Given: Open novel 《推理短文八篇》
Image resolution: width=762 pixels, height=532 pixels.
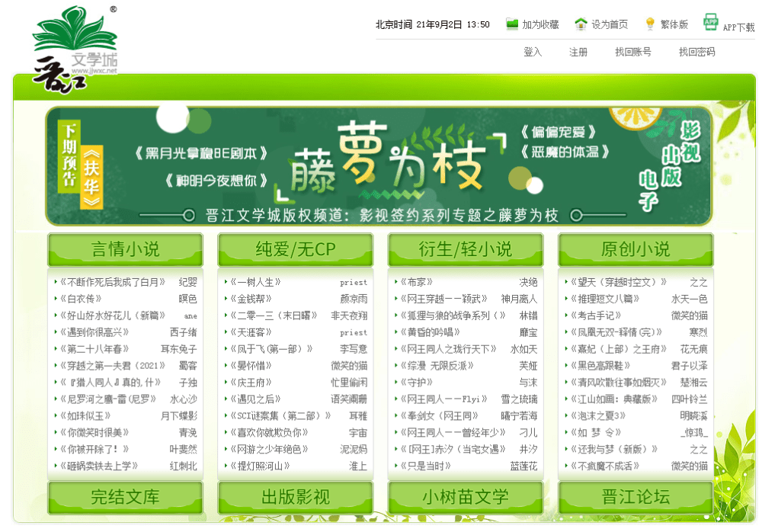Looking at the screenshot, I should click(x=605, y=299).
